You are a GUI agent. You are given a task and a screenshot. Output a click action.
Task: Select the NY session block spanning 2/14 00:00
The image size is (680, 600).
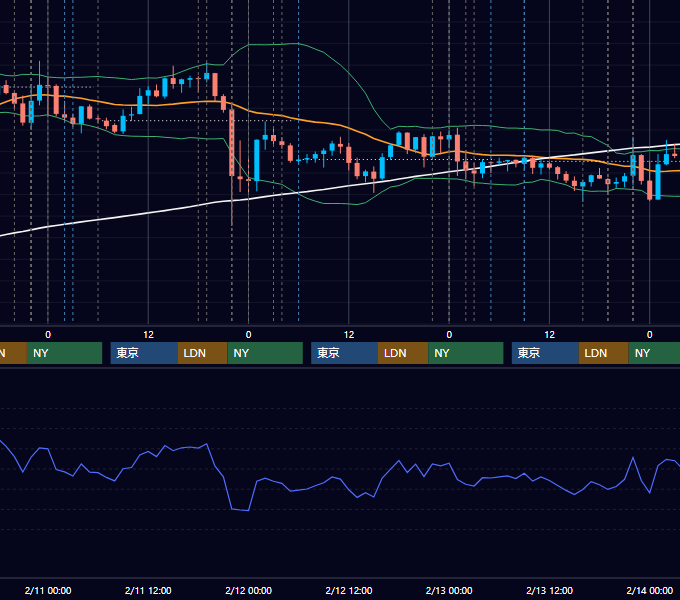point(654,353)
